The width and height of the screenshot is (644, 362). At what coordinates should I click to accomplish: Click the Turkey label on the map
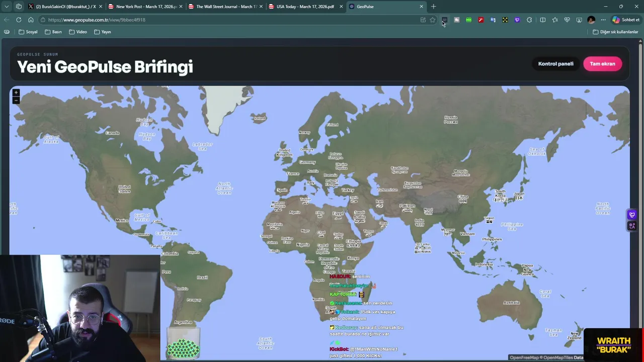(348, 190)
